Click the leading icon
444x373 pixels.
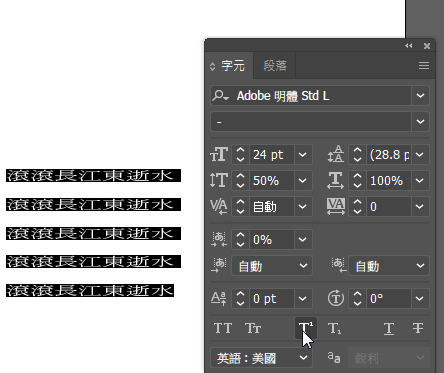point(336,154)
